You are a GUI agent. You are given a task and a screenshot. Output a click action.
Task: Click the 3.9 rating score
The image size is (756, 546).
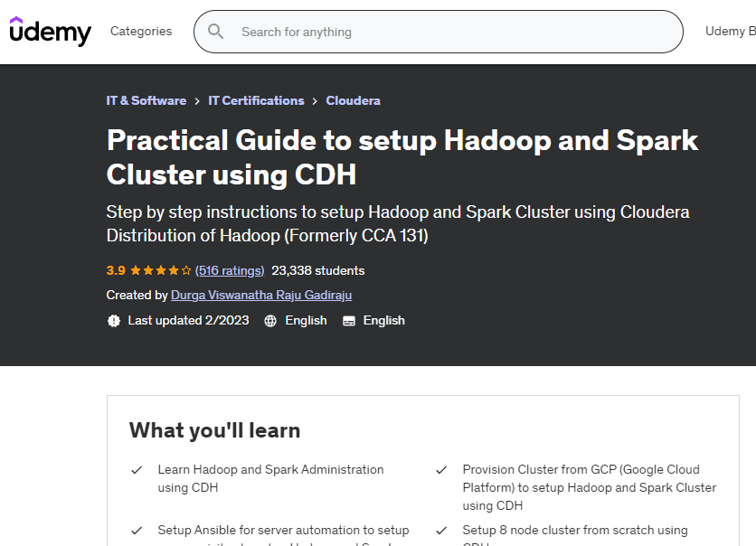116,271
